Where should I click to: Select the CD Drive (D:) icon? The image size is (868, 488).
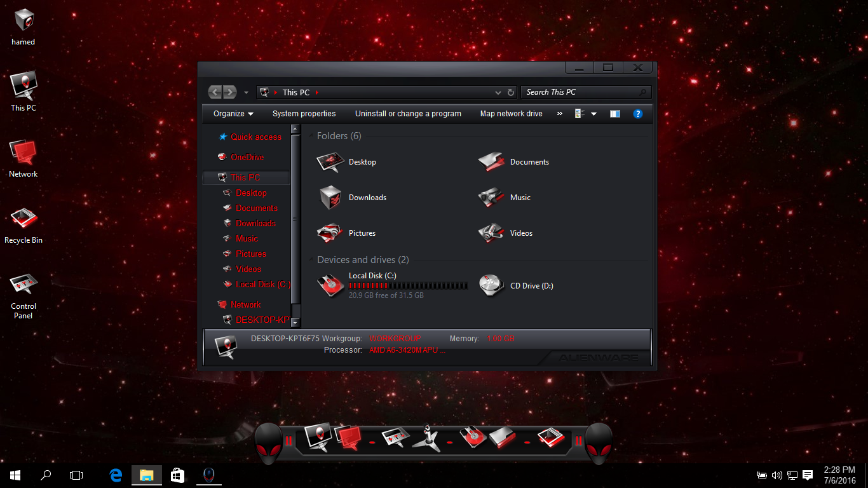click(492, 286)
